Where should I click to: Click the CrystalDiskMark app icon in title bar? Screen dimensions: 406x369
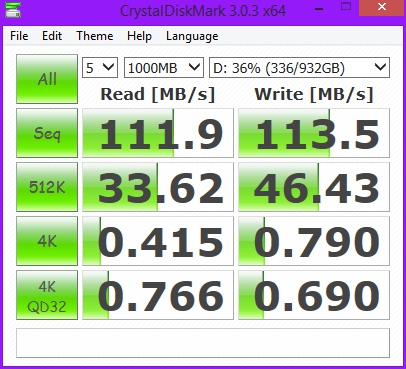(13, 10)
